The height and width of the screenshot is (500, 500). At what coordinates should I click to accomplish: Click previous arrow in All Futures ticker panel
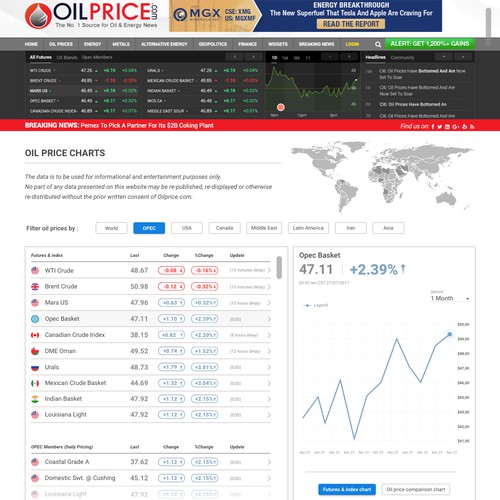click(235, 57)
